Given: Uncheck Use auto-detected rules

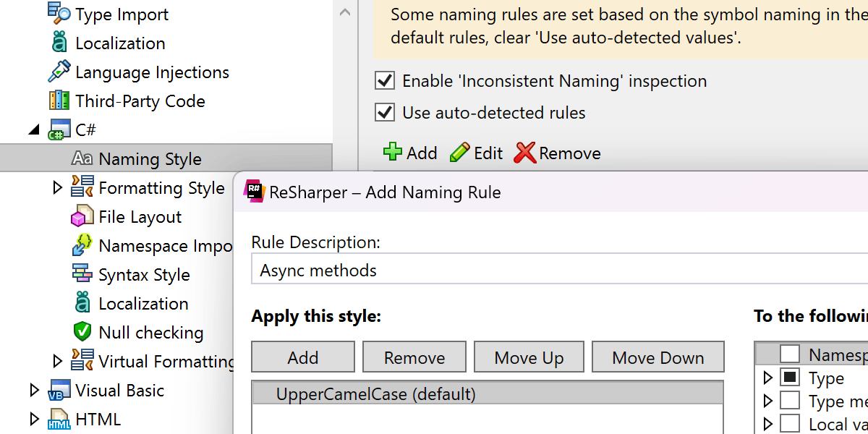Looking at the screenshot, I should (385, 112).
